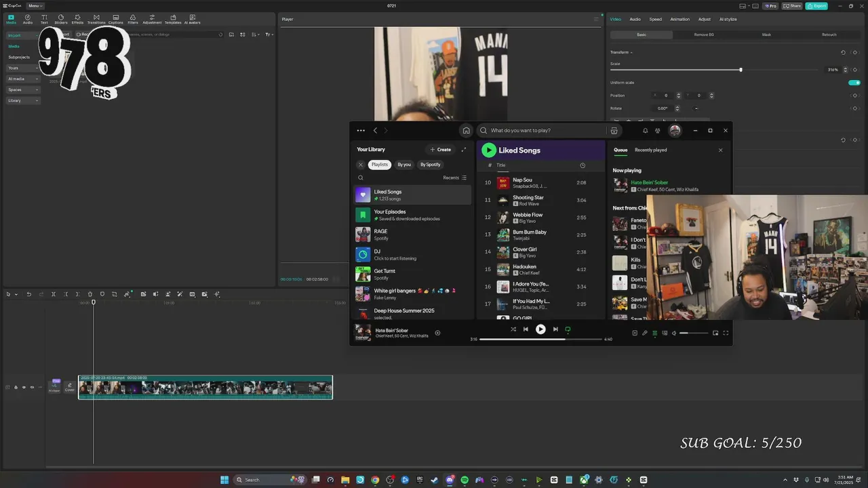The height and width of the screenshot is (488, 868).
Task: Click the Create button in Spotify library
Action: pos(441,149)
